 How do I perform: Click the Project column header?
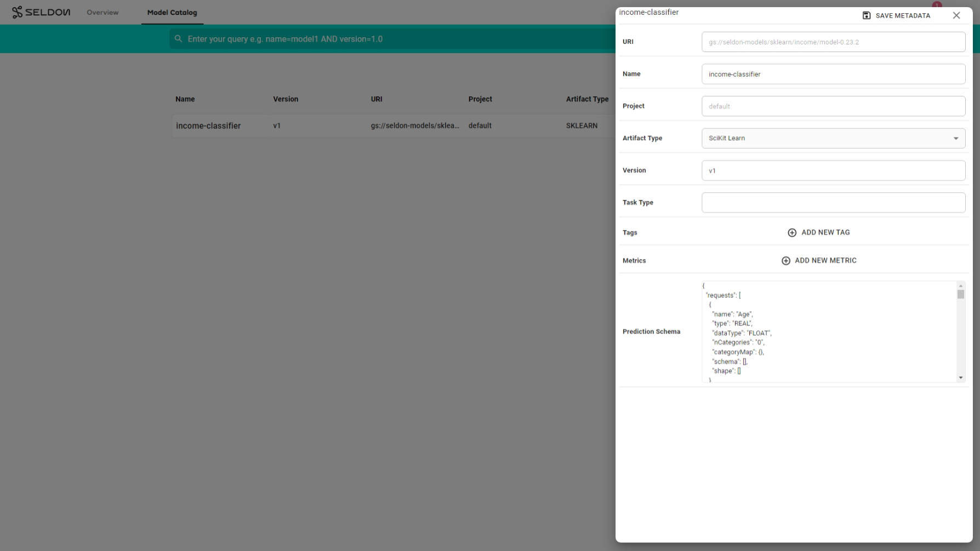point(480,99)
